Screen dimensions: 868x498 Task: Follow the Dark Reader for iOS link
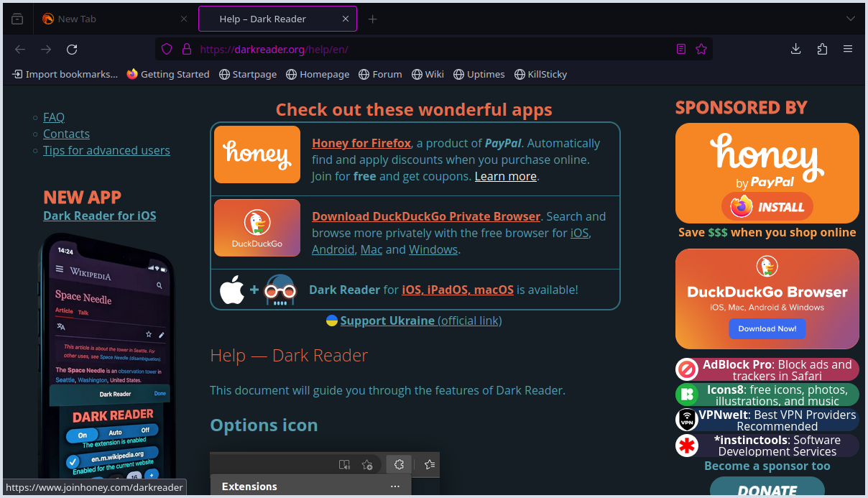pyautogui.click(x=100, y=216)
